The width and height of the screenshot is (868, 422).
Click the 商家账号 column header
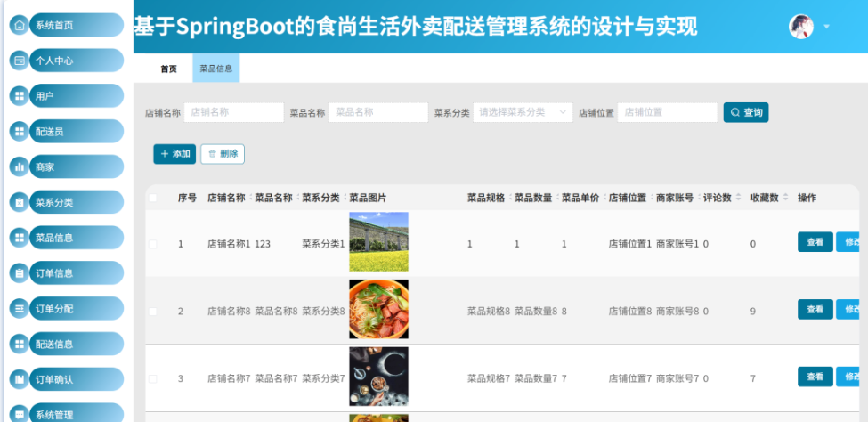675,198
